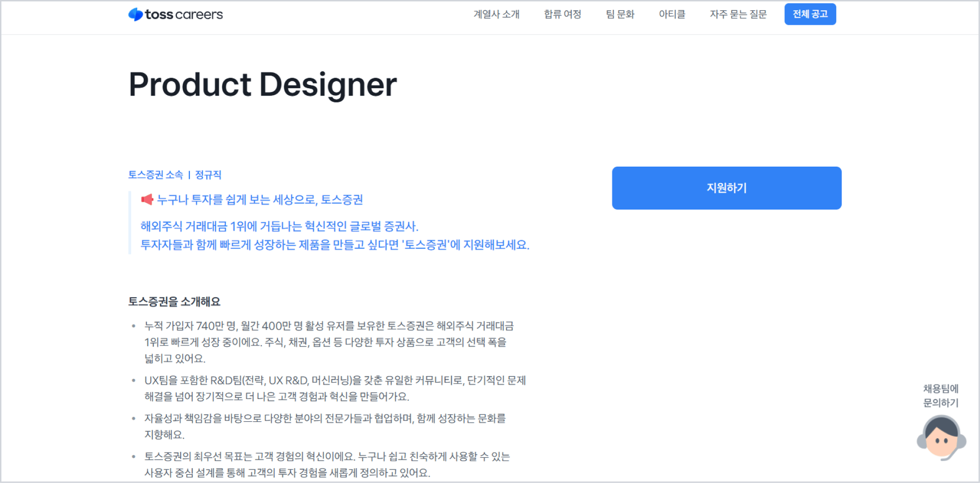Image resolution: width=980 pixels, height=483 pixels.
Task: Open the 합류 여정 menu item
Action: 562,14
